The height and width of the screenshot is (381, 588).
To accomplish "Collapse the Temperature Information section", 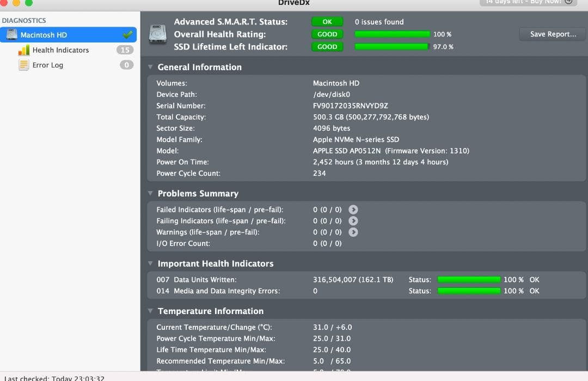I will tap(150, 311).
